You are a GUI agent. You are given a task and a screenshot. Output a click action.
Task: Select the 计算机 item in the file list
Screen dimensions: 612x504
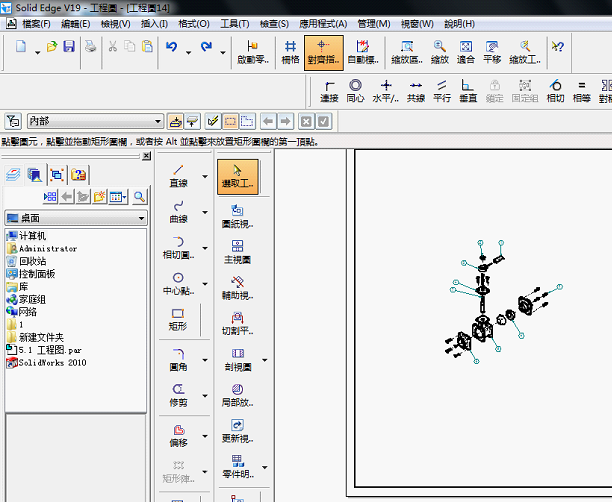[x=26, y=236]
